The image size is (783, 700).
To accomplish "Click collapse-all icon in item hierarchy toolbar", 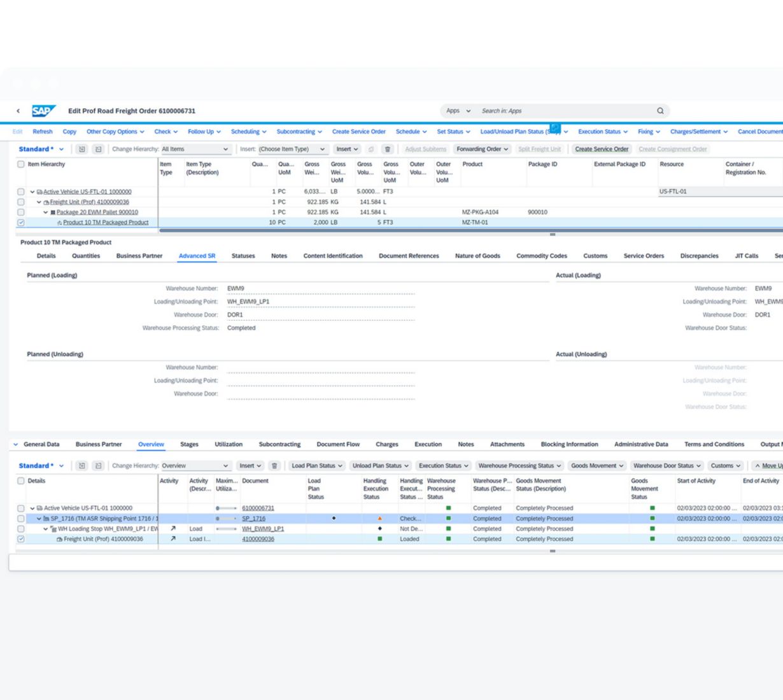I will point(98,149).
